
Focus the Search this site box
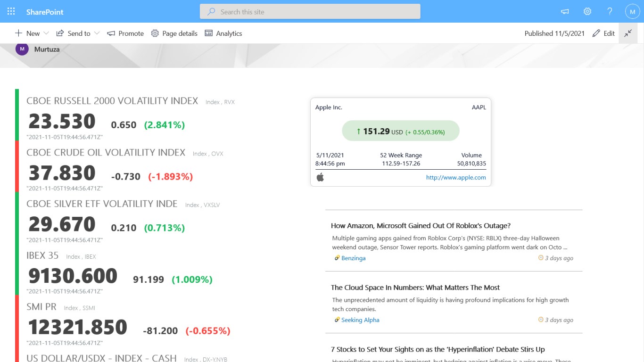pyautogui.click(x=310, y=12)
